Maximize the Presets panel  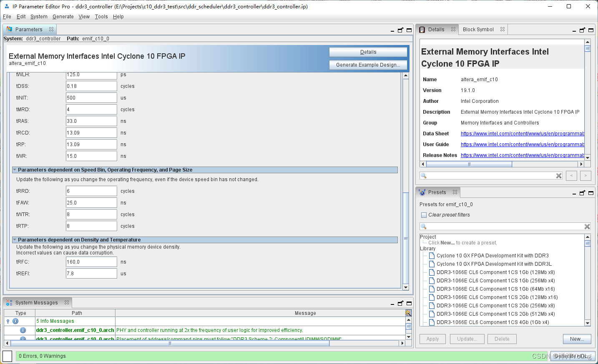coord(591,193)
